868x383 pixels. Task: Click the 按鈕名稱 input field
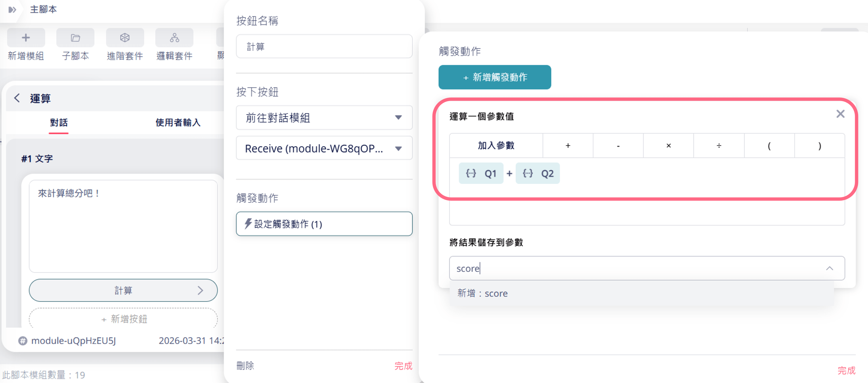[x=324, y=46]
